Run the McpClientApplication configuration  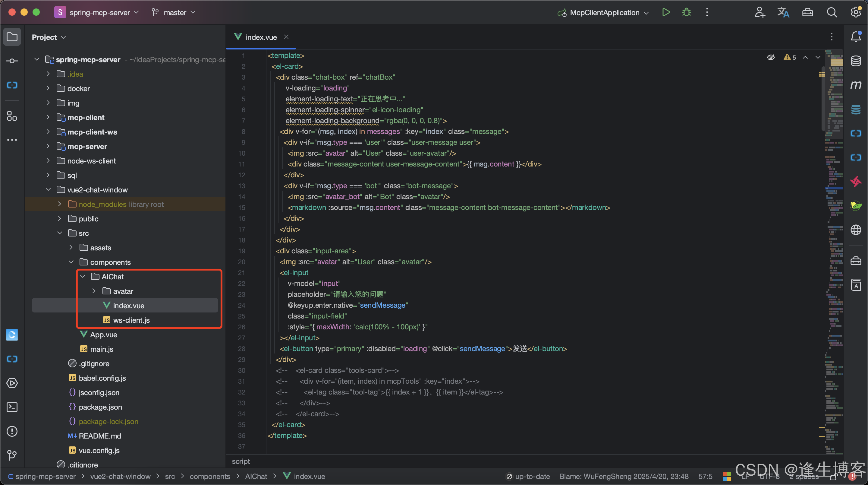[x=666, y=12]
